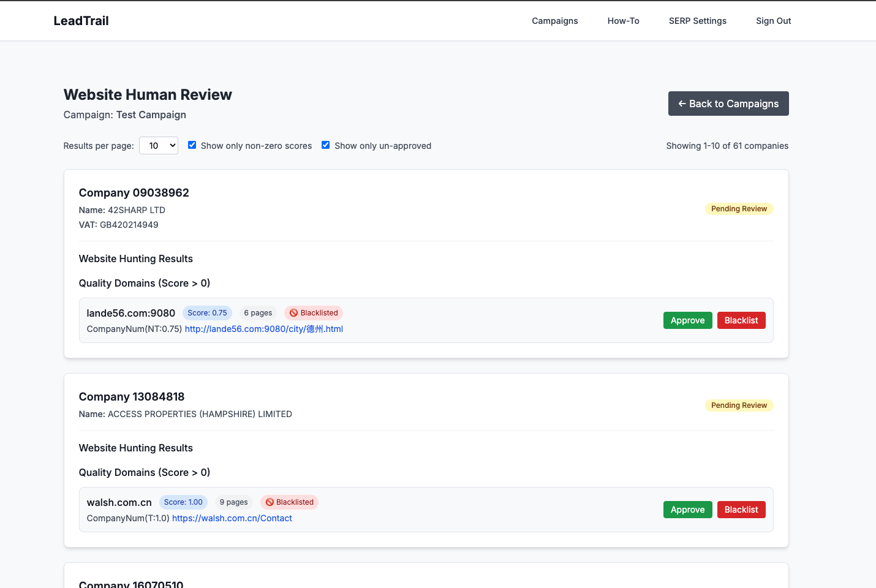Click the Pending Review badge for Company 09038962

[x=739, y=208]
